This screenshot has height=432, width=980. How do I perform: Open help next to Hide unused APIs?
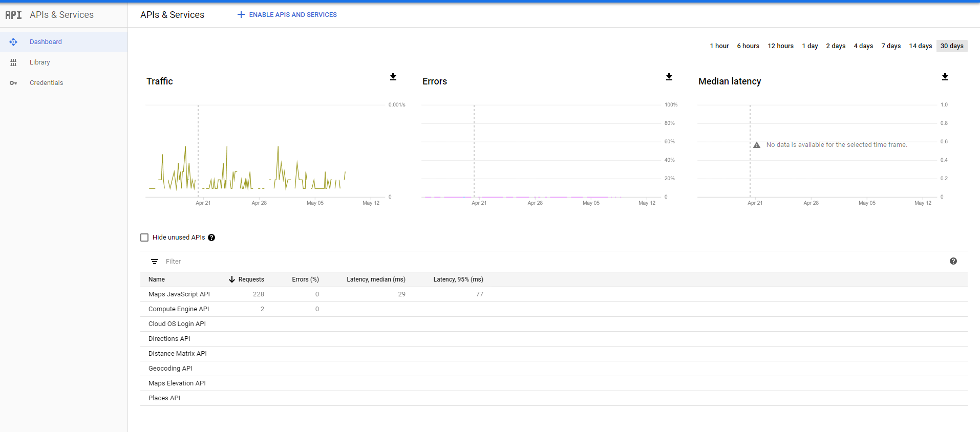click(211, 237)
